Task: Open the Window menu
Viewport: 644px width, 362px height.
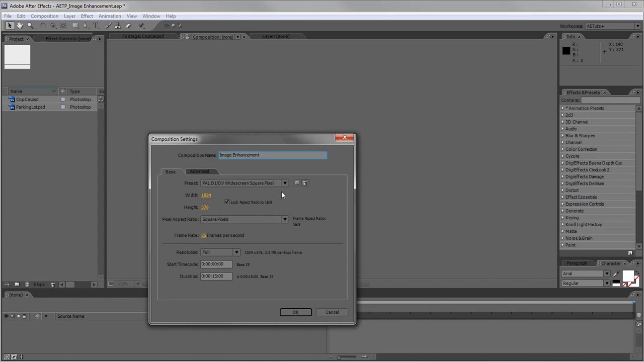Action: (151, 16)
